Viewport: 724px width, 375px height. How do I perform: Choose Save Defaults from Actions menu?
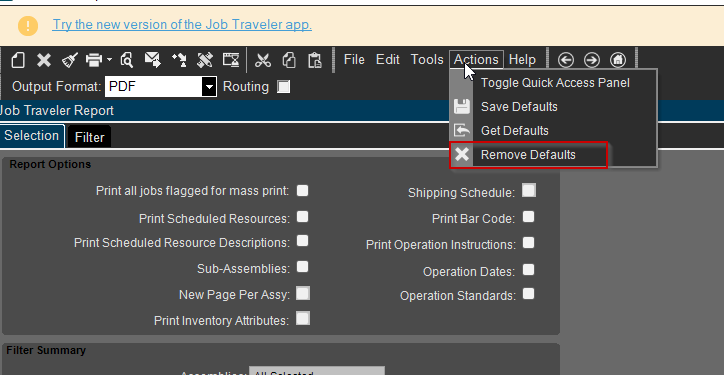tap(553, 107)
